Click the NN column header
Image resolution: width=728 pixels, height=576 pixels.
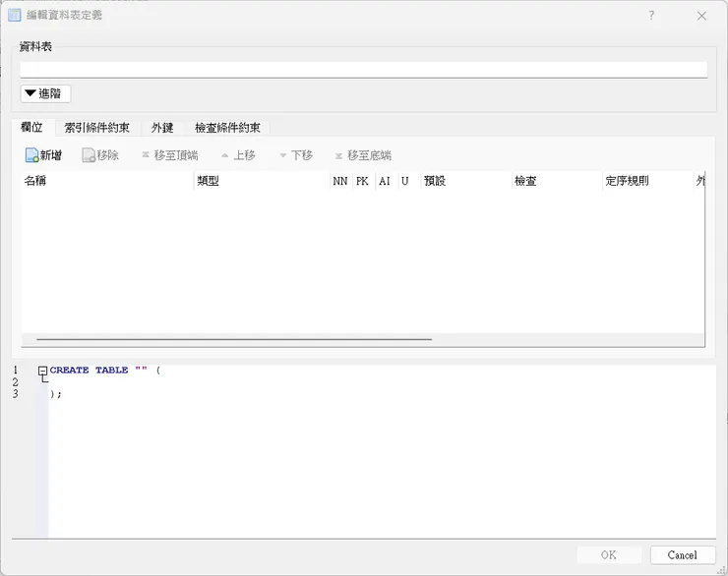(340, 181)
